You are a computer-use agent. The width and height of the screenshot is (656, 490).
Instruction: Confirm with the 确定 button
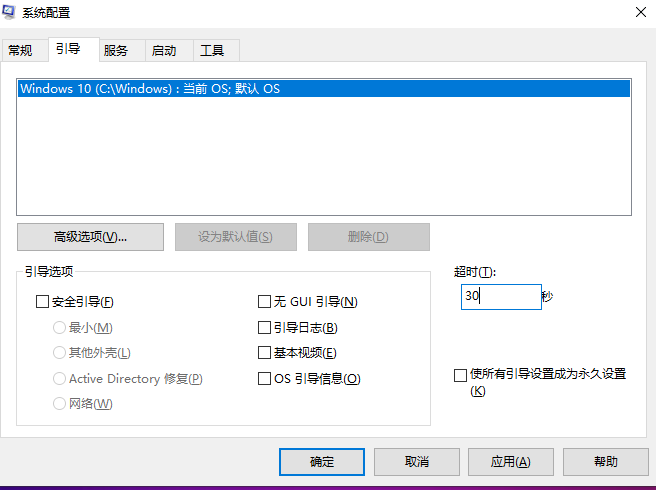tap(322, 462)
